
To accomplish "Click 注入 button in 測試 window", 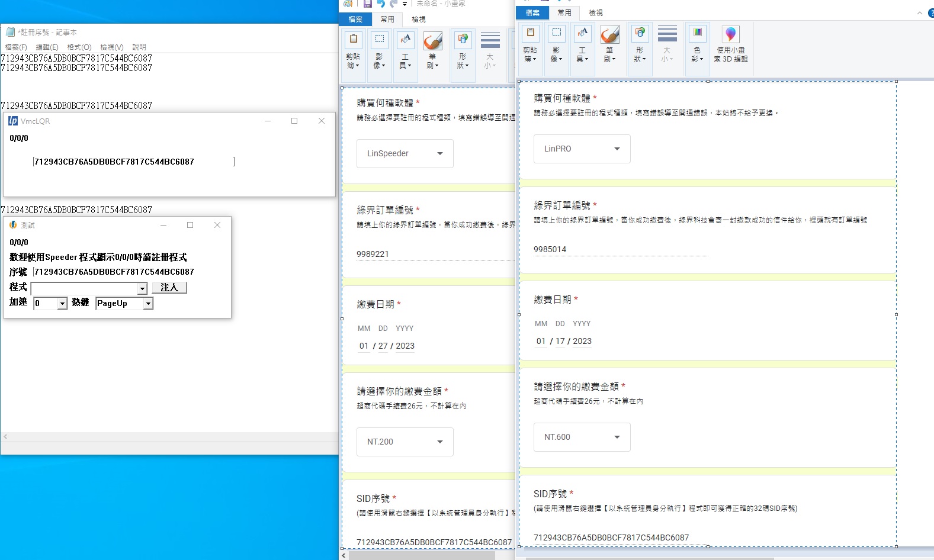I will pos(169,287).
